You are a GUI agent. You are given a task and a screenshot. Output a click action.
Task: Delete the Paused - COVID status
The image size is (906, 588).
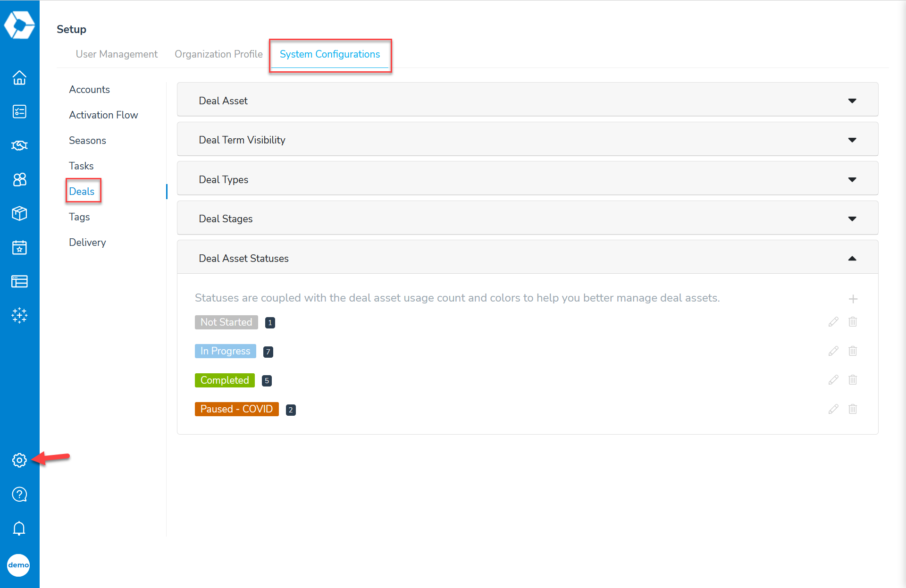[x=853, y=409]
